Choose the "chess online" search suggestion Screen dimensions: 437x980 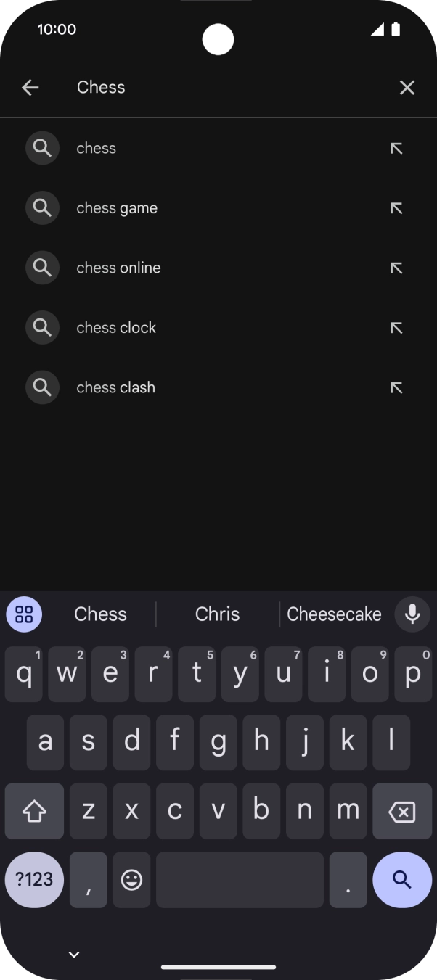tap(118, 268)
